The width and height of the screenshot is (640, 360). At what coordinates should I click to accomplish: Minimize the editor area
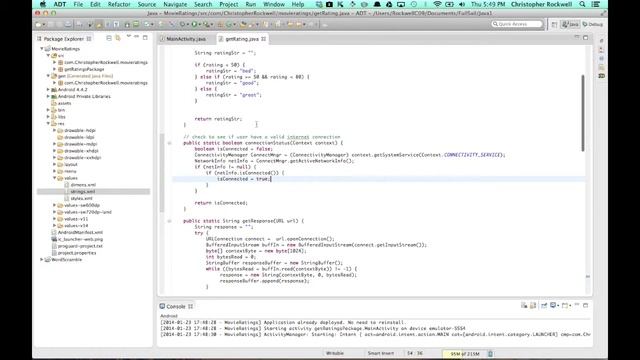coord(577,37)
